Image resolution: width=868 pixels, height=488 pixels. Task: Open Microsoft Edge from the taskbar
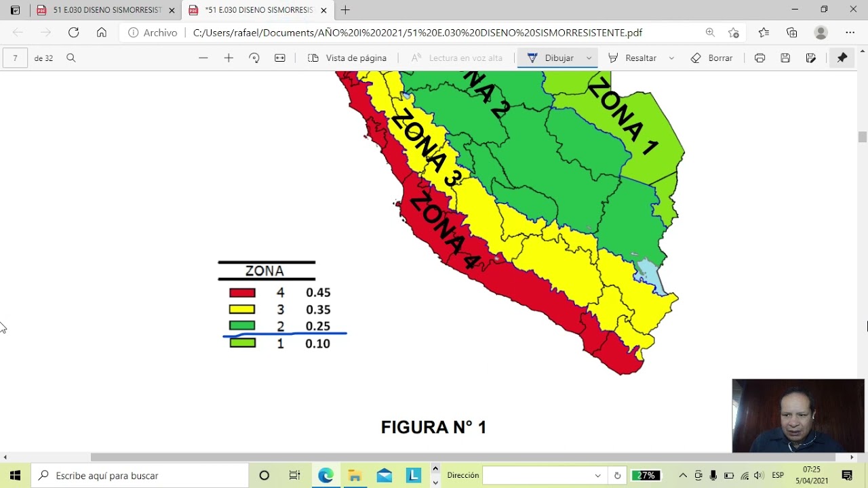pos(325,476)
